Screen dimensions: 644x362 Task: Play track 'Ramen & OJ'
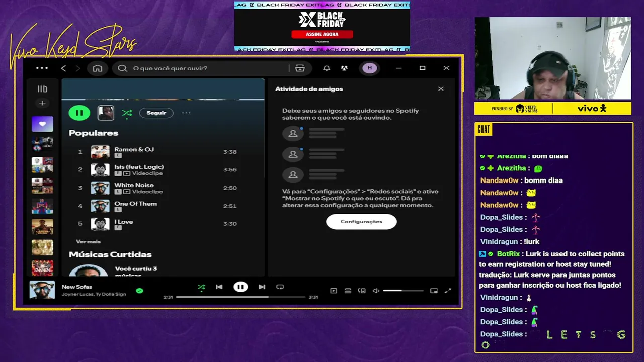pos(134,149)
